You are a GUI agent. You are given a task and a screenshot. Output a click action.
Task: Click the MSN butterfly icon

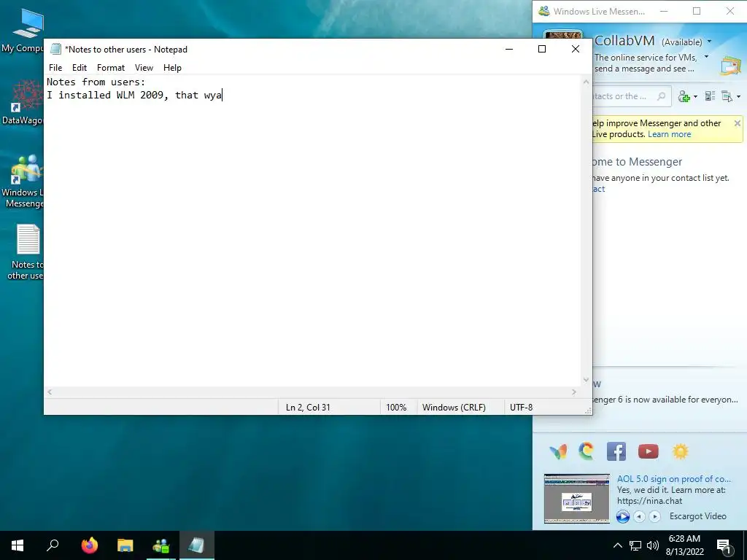558,451
